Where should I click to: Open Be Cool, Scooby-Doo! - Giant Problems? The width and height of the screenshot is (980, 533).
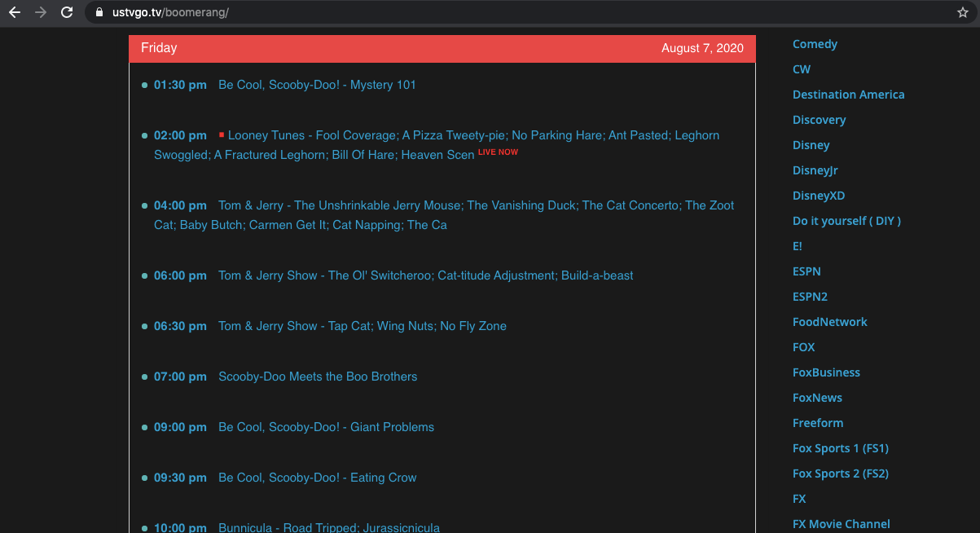click(x=326, y=427)
